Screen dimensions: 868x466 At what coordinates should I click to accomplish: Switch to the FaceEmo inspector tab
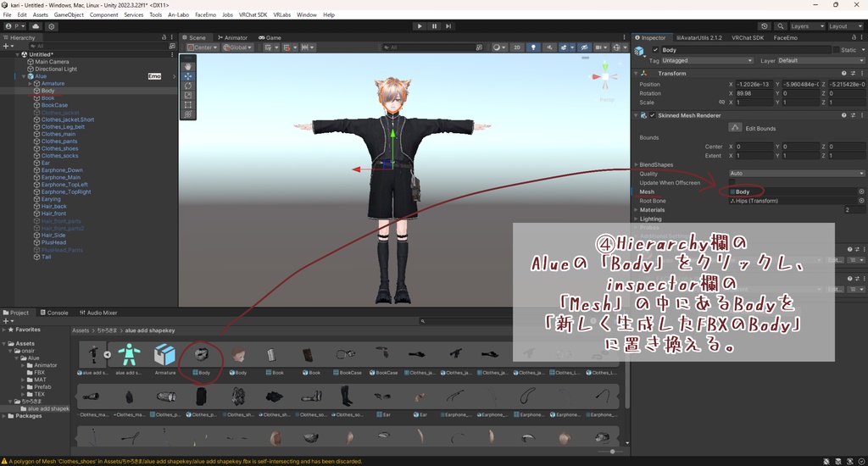tap(786, 37)
